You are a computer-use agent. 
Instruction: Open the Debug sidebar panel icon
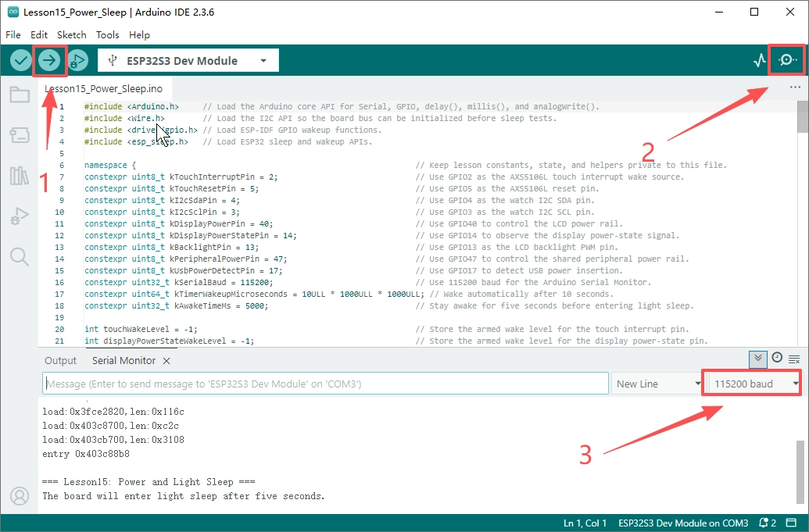[x=20, y=216]
